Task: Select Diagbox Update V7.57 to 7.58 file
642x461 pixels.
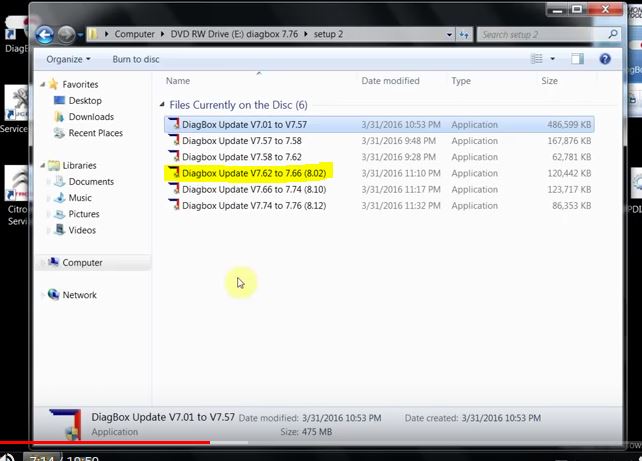Action: [379, 141]
